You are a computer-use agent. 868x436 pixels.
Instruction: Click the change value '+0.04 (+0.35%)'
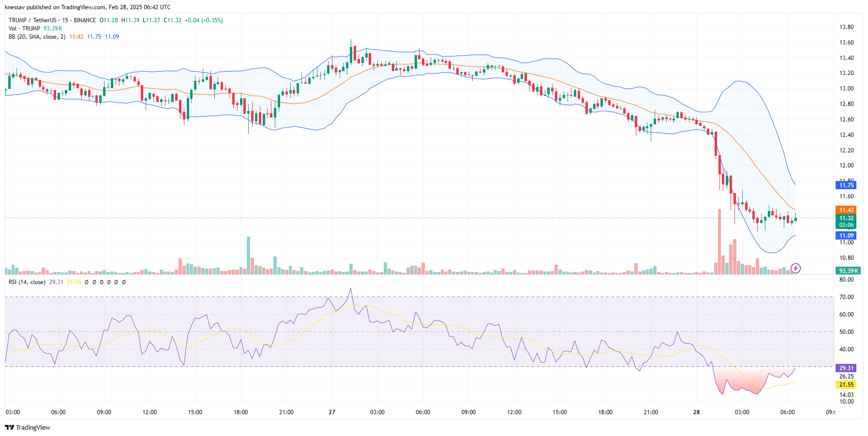204,20
